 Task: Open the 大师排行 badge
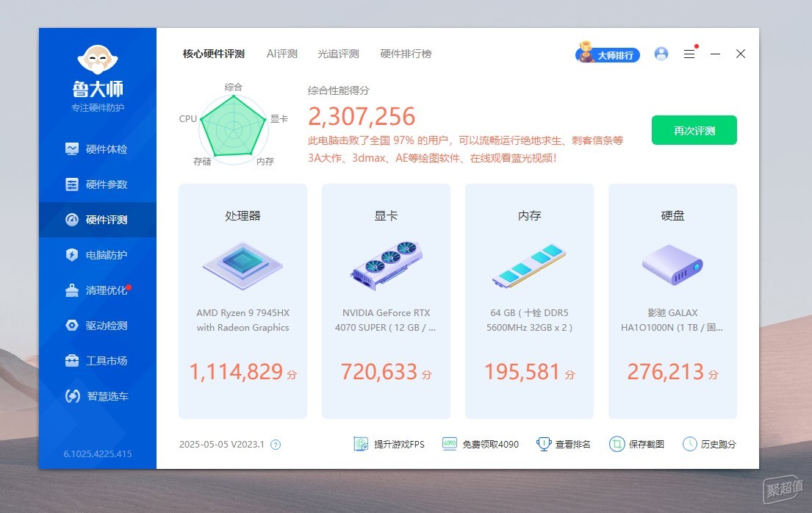(608, 53)
